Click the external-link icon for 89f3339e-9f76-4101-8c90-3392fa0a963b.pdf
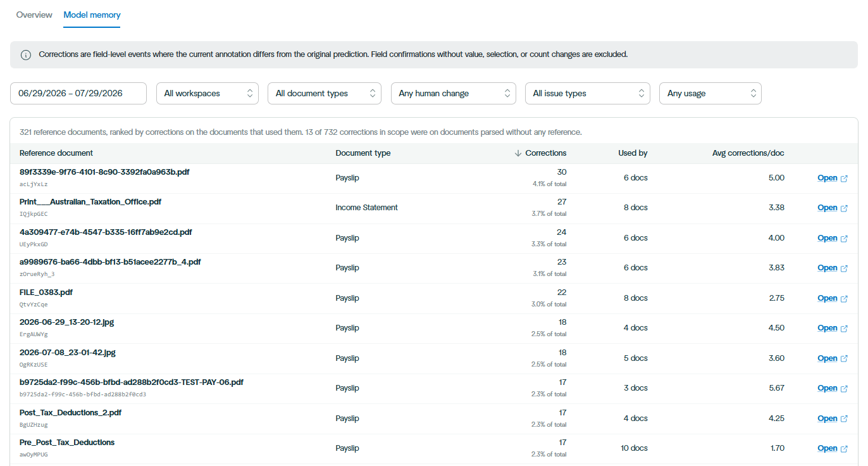 click(844, 179)
